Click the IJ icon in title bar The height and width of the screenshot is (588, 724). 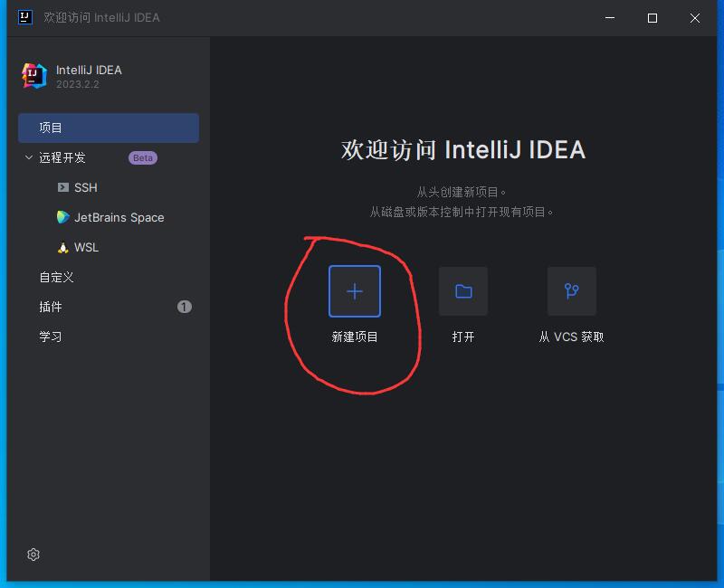25,17
